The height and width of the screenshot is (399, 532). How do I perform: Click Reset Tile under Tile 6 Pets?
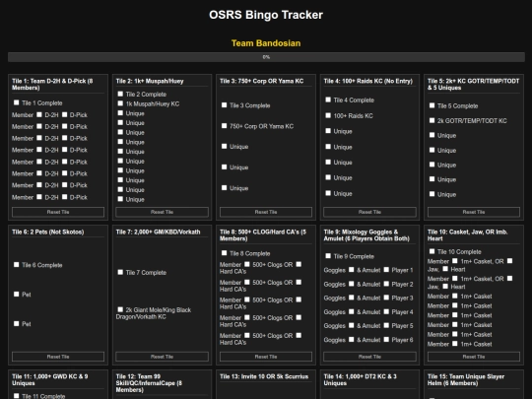[x=58, y=357]
